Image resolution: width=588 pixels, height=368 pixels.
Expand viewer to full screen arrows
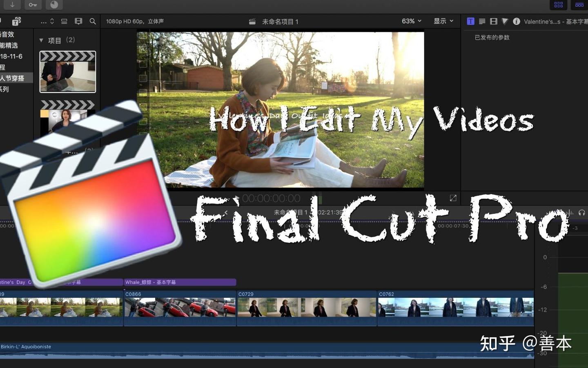pyautogui.click(x=453, y=198)
